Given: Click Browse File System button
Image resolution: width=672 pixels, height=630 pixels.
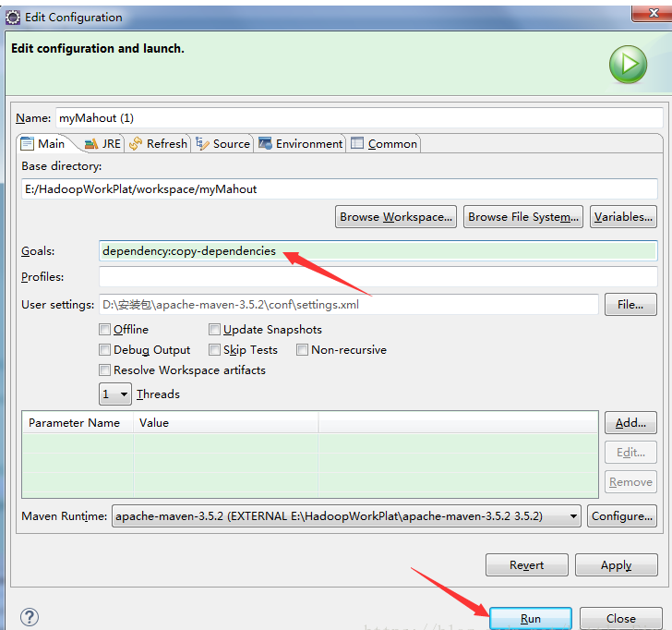Looking at the screenshot, I should pyautogui.click(x=523, y=217).
